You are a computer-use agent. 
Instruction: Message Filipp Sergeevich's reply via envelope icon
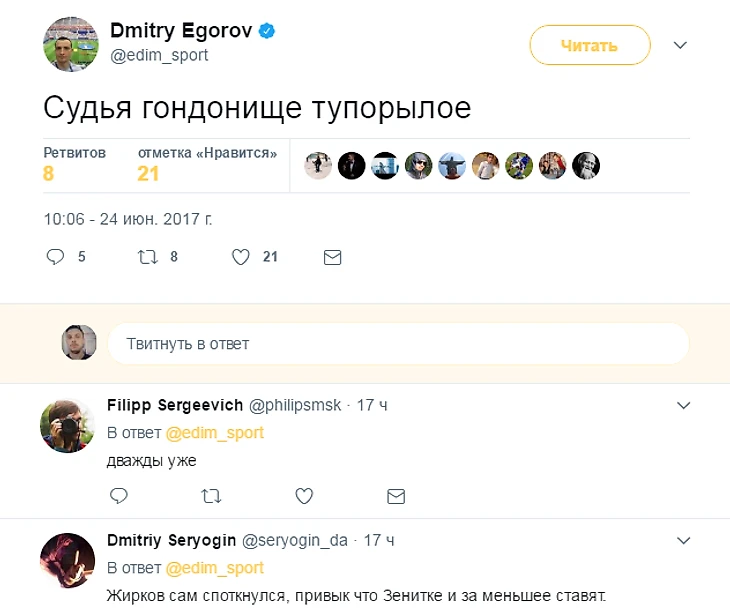tap(396, 495)
